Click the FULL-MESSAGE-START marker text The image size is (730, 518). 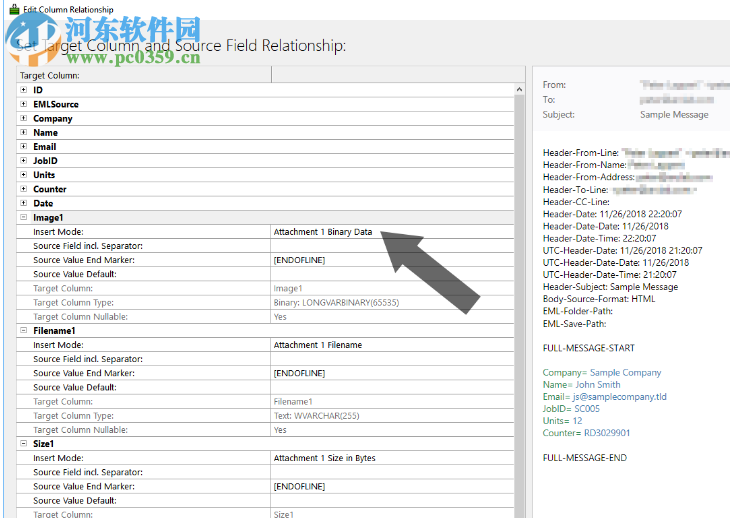(588, 348)
